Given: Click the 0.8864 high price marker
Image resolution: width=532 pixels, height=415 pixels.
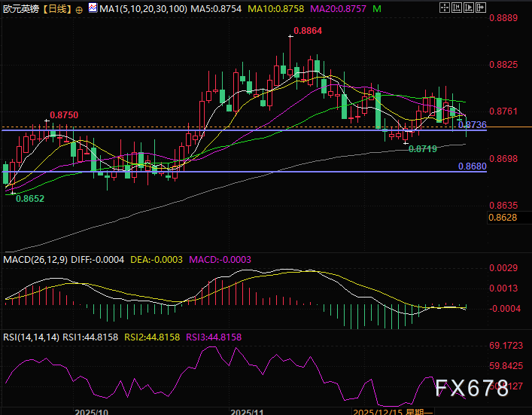Looking at the screenshot, I should click(306, 31).
